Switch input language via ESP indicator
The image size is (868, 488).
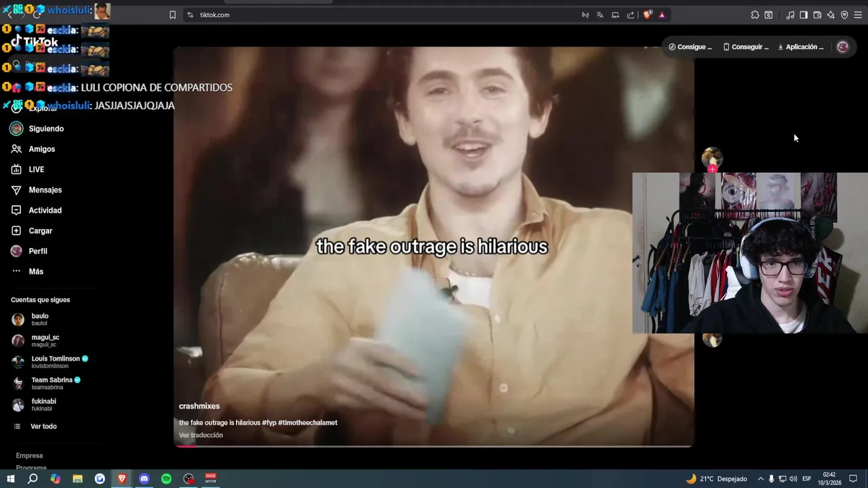click(x=806, y=479)
